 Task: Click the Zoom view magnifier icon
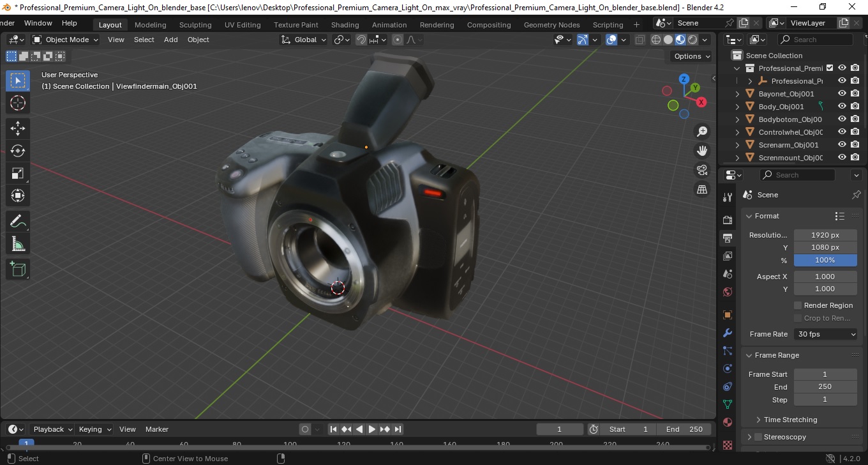(702, 132)
